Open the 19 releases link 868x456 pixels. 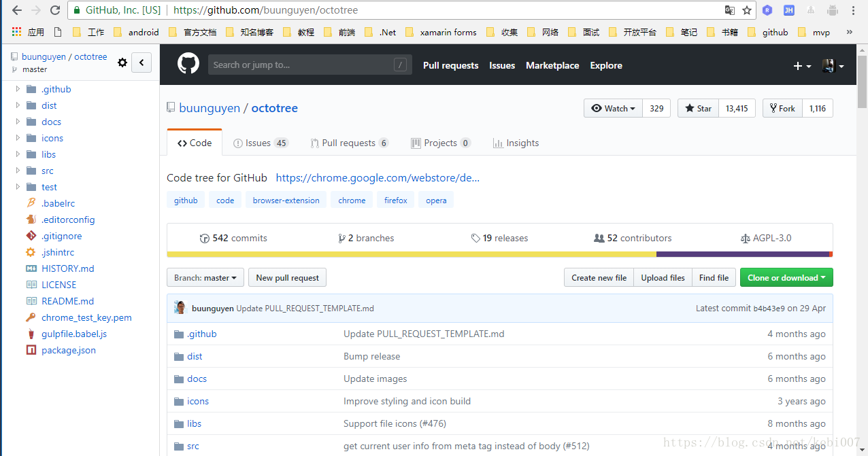click(x=499, y=238)
